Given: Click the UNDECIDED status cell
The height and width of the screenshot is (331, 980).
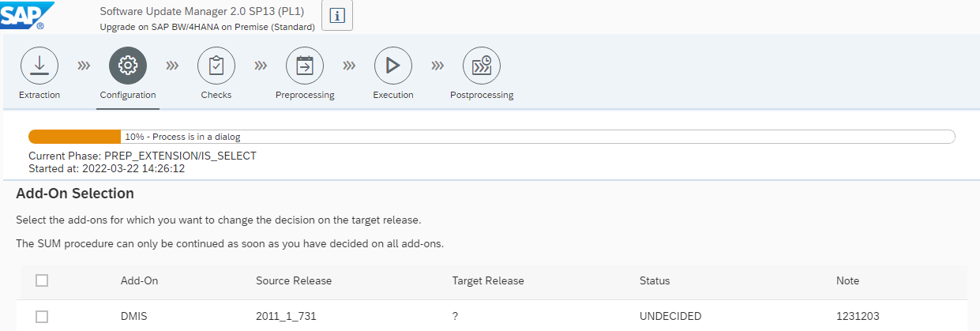Looking at the screenshot, I should point(670,316).
